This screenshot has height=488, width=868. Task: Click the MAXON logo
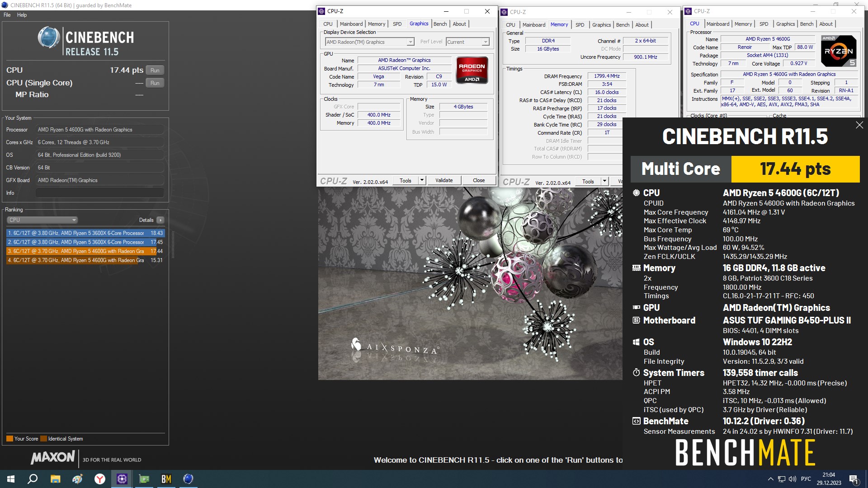click(x=53, y=458)
